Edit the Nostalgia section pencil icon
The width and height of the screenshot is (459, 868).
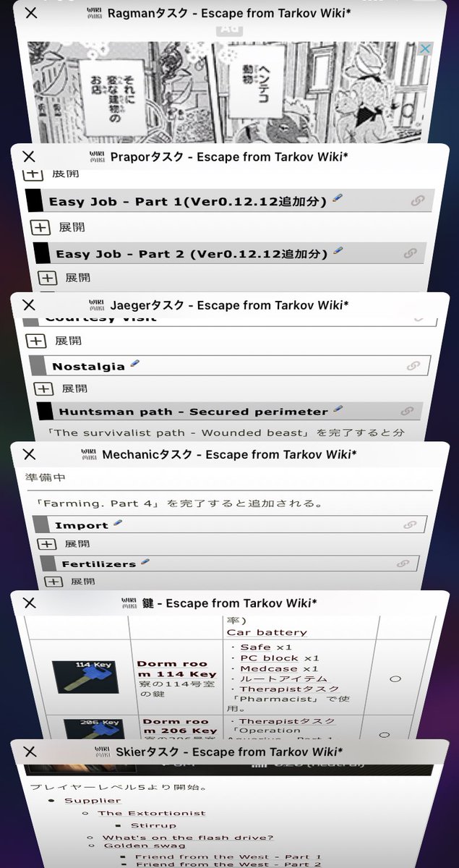coord(134,364)
